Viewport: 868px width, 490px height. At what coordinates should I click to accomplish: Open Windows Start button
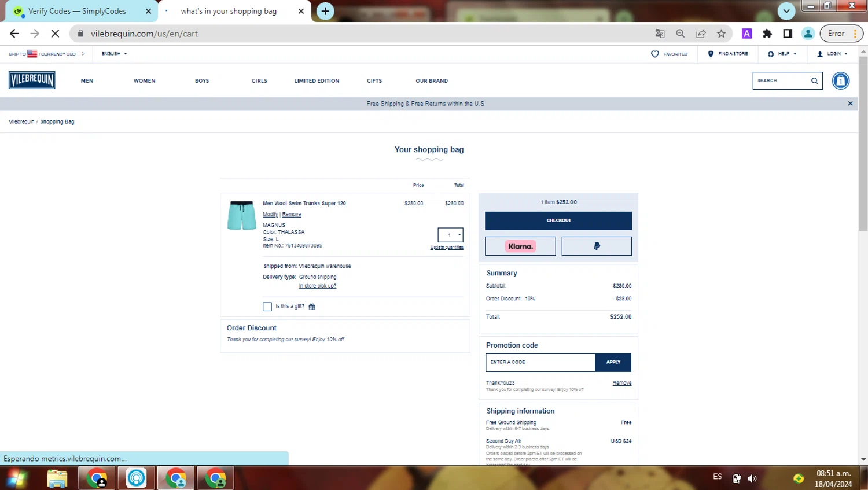click(x=17, y=478)
